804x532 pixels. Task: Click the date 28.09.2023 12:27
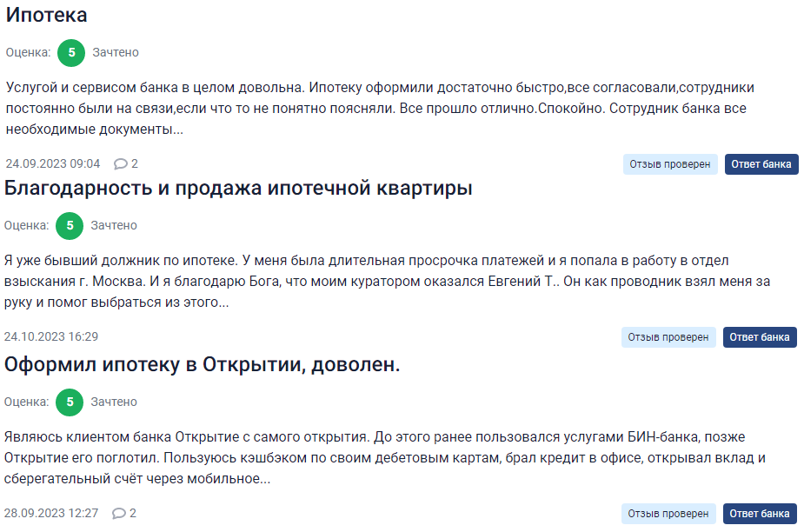pos(51,514)
